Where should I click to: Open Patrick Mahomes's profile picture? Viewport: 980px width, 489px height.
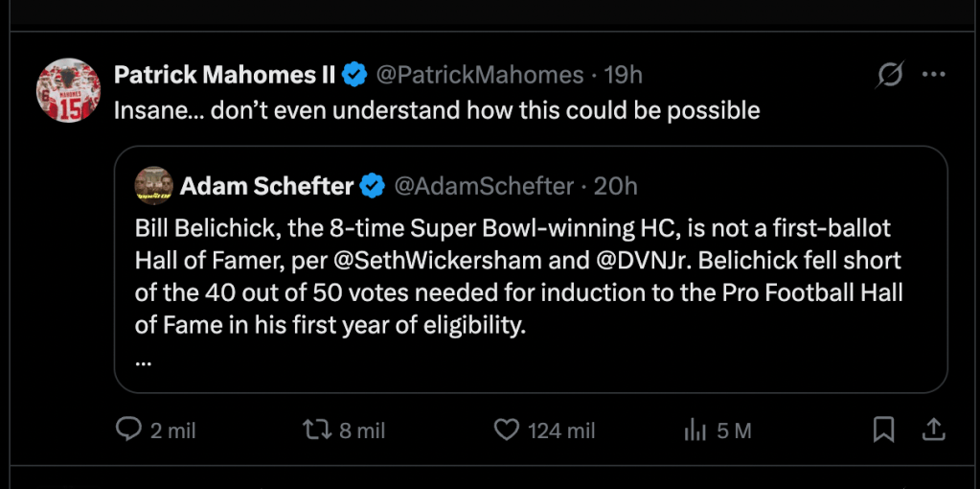(x=68, y=90)
